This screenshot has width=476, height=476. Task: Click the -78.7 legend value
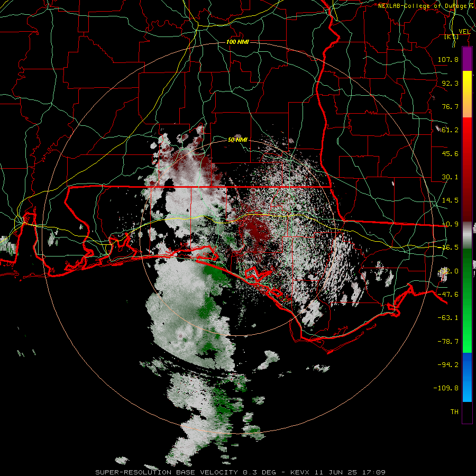(x=448, y=341)
